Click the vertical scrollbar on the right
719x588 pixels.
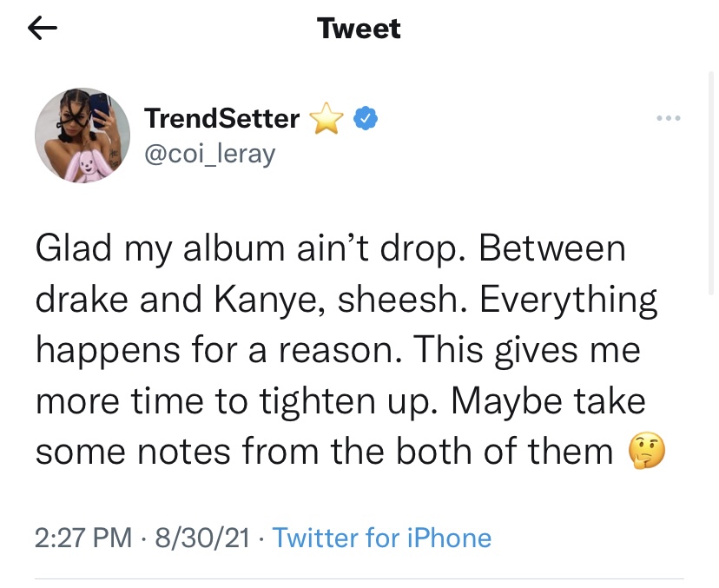click(x=711, y=182)
